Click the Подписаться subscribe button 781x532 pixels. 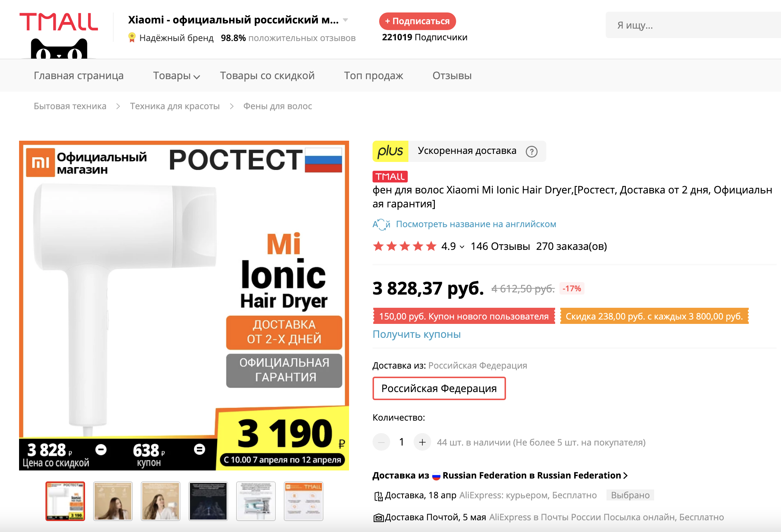click(417, 21)
